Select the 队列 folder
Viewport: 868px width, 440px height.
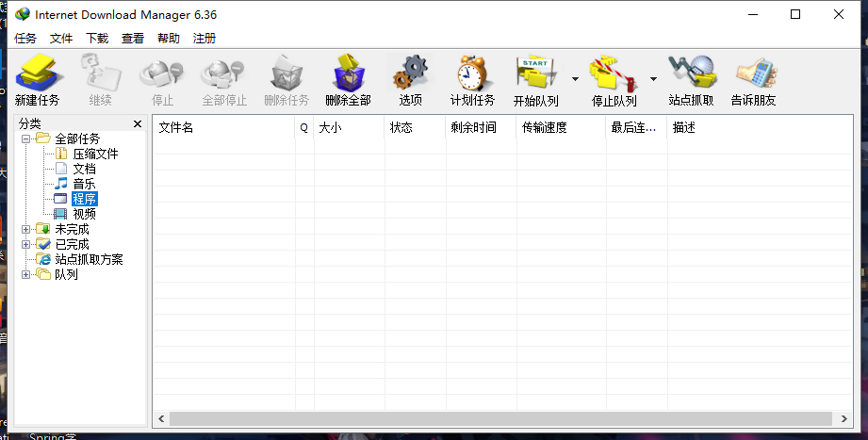pos(66,274)
